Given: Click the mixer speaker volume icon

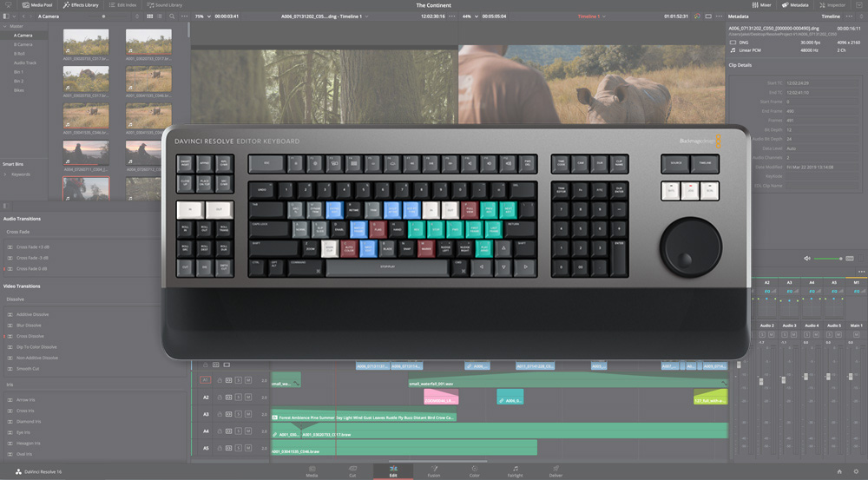Looking at the screenshot, I should coord(807,259).
